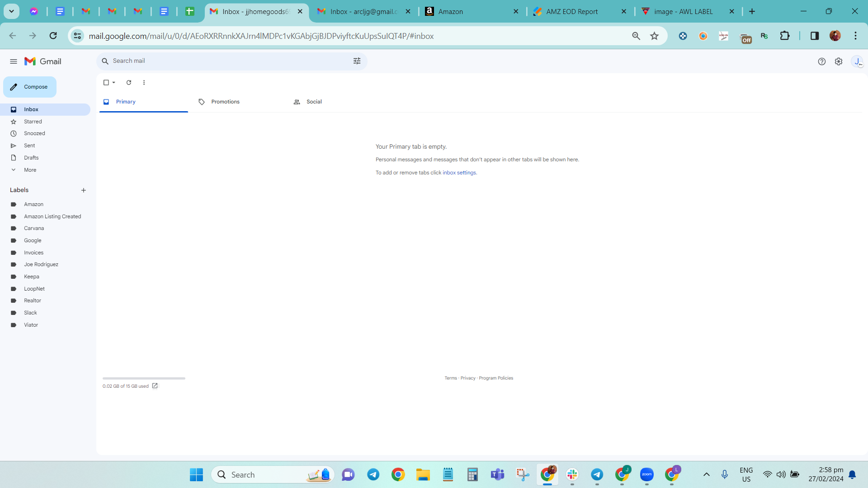Open the Chrome Extensions puzzle icon

pos(785,36)
